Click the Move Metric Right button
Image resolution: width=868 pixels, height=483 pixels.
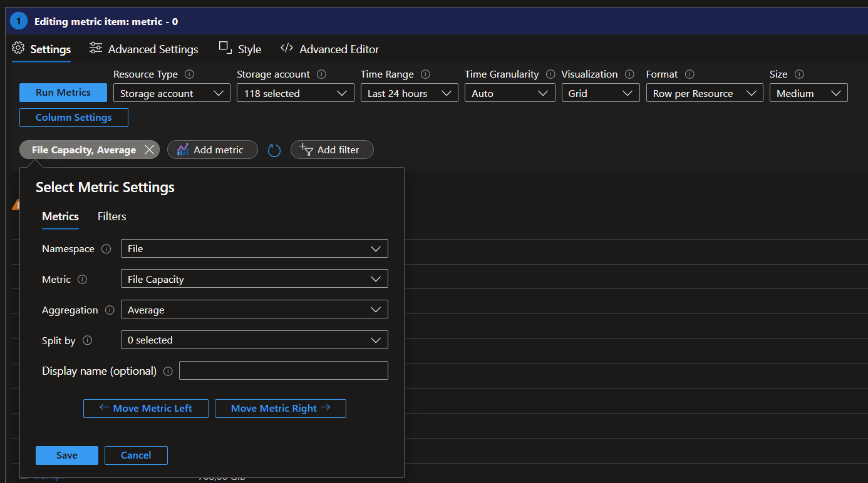pos(281,409)
